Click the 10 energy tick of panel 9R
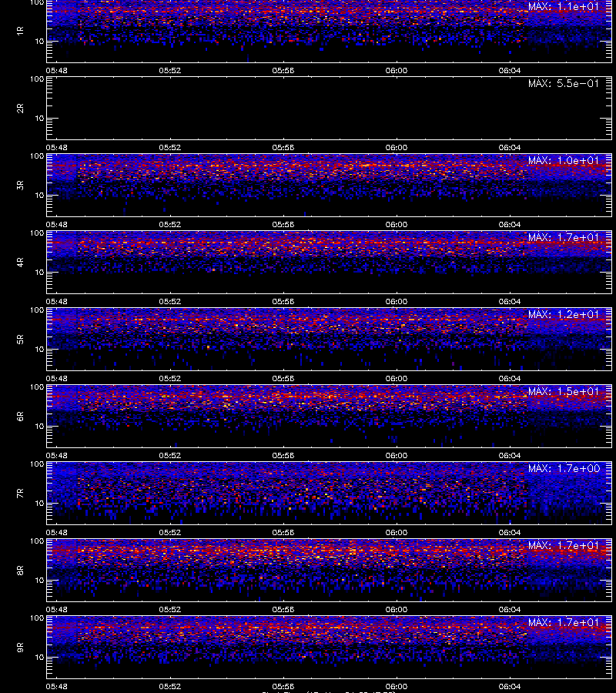 pos(39,658)
